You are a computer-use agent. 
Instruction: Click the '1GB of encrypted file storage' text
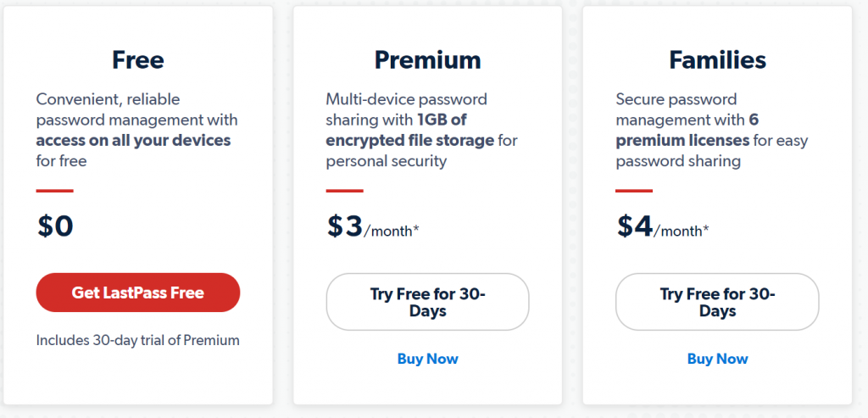click(409, 130)
